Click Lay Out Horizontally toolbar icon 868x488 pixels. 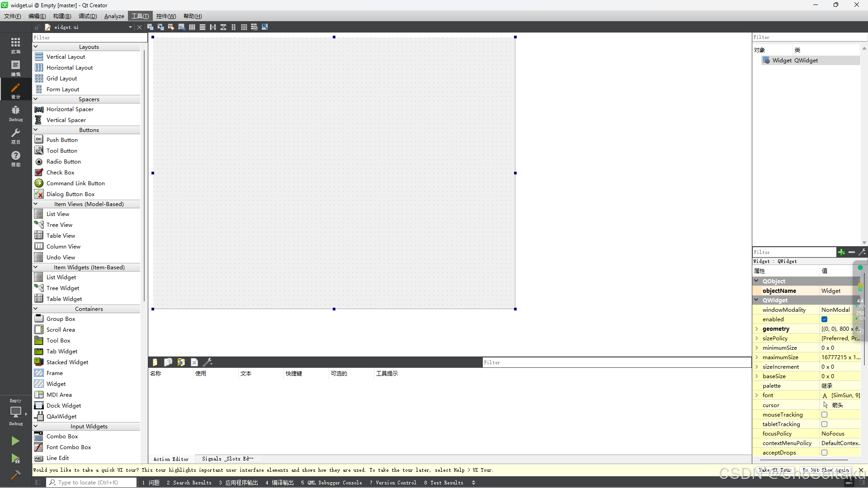(192, 27)
